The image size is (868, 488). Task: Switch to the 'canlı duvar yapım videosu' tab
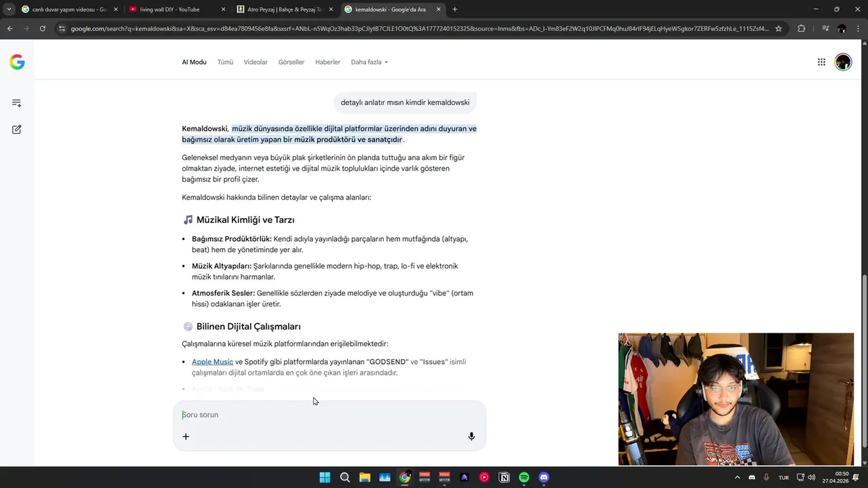click(69, 9)
